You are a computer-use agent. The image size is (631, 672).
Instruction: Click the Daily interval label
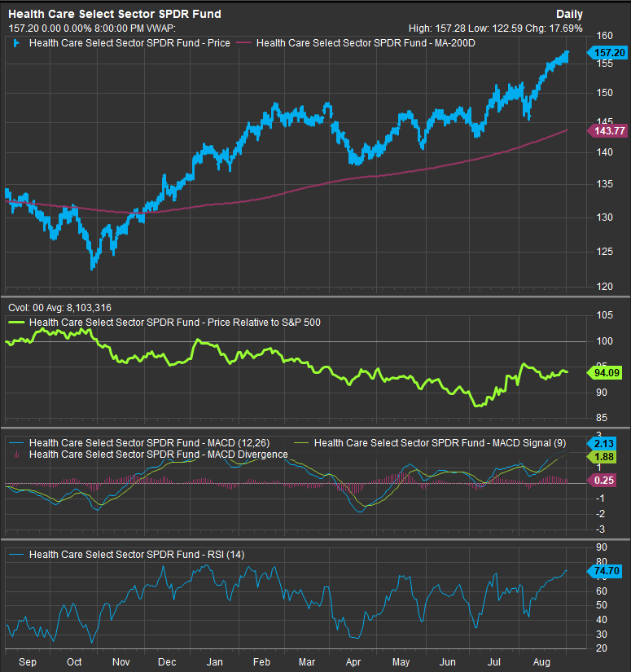(x=569, y=14)
